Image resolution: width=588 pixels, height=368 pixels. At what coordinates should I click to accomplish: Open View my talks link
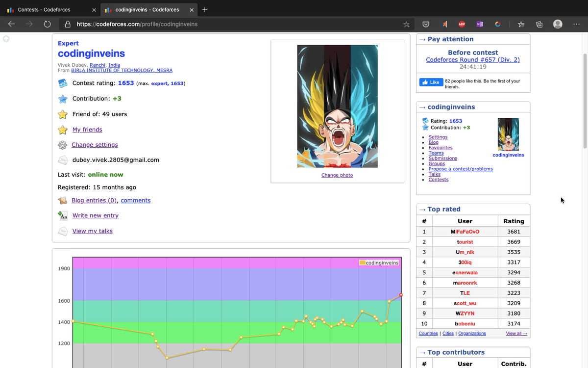point(93,231)
